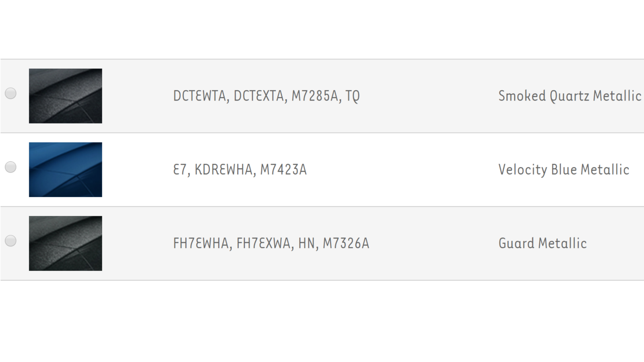Click the M7423A paint code
The height and width of the screenshot is (362, 644).
(x=283, y=169)
